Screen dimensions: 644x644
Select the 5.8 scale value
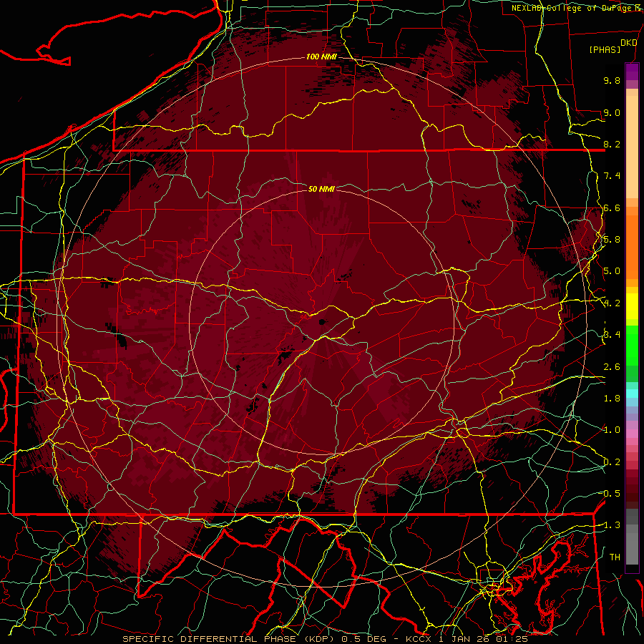[x=612, y=240]
